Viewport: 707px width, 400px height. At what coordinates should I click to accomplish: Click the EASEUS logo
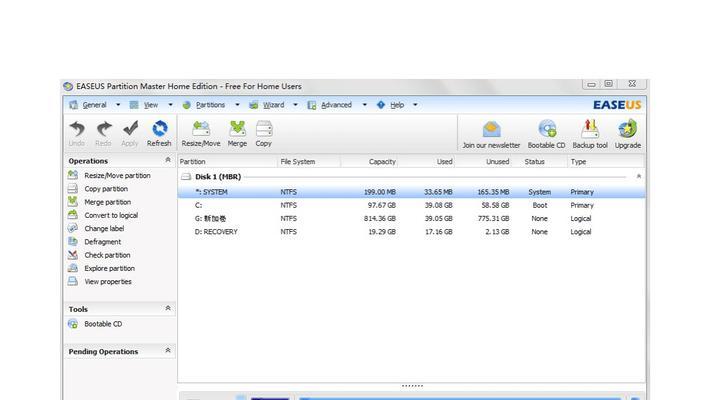click(x=617, y=105)
